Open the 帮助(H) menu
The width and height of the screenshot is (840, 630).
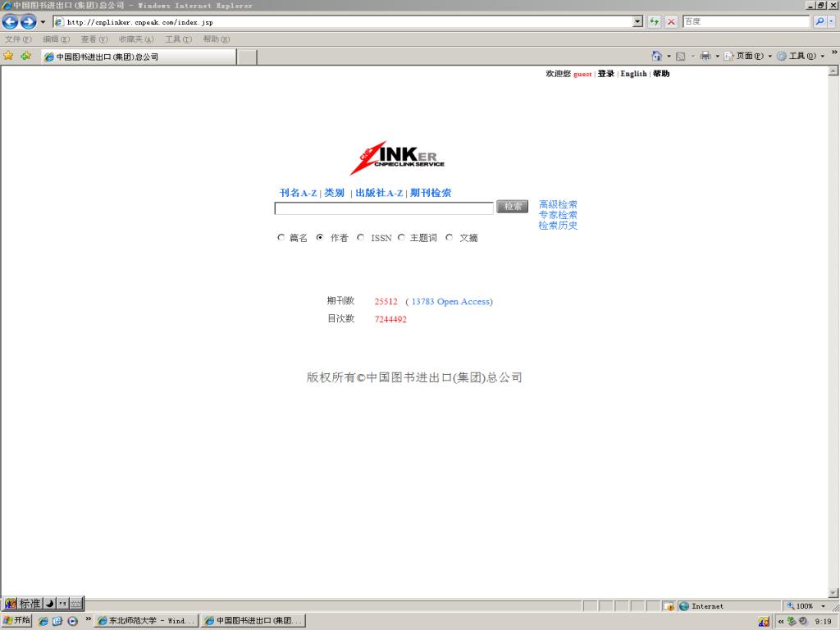click(x=217, y=39)
